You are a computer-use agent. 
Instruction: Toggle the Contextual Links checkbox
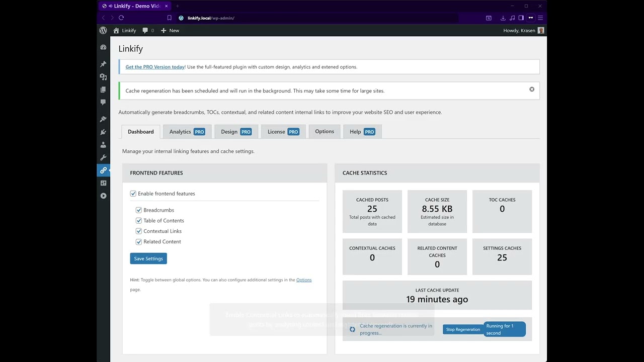(139, 231)
